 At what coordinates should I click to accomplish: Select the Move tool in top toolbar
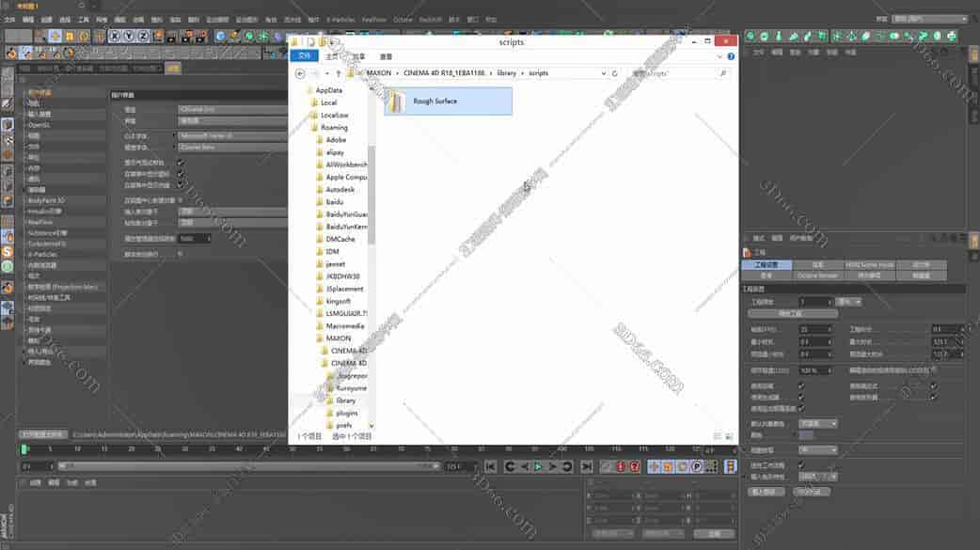(x=55, y=36)
